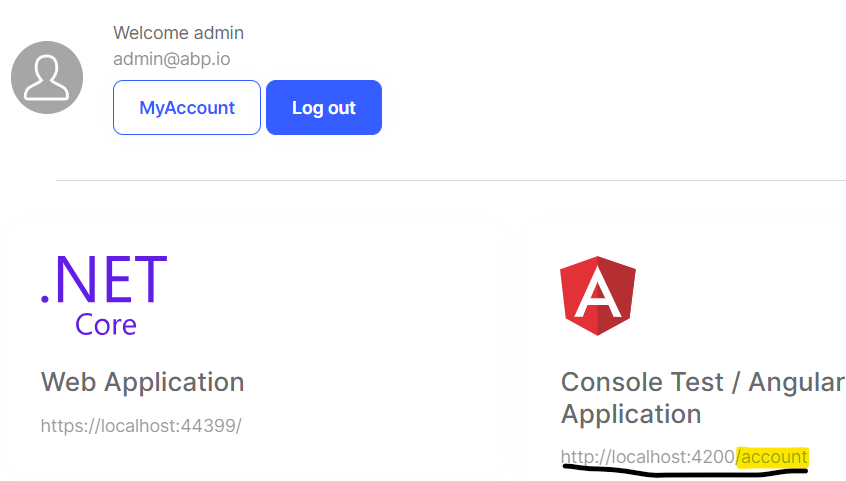846x481 pixels.
Task: Select the Console Test / Angular Application title
Action: (702, 398)
